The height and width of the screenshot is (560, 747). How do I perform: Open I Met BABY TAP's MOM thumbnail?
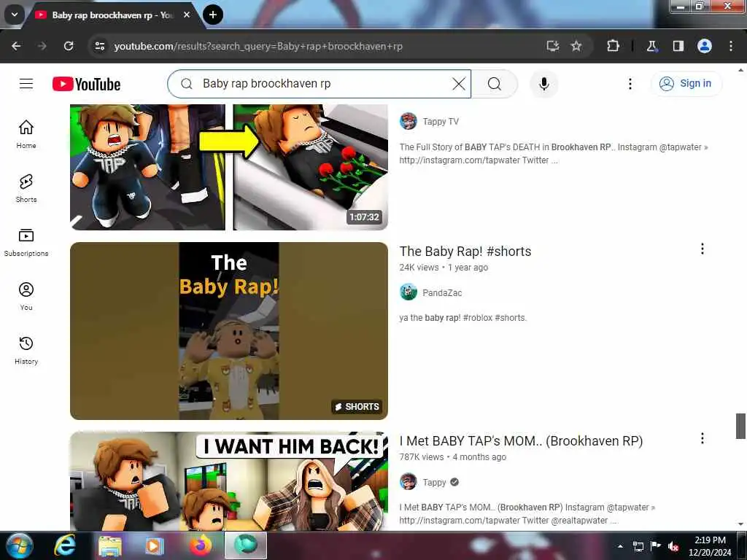[228, 481]
